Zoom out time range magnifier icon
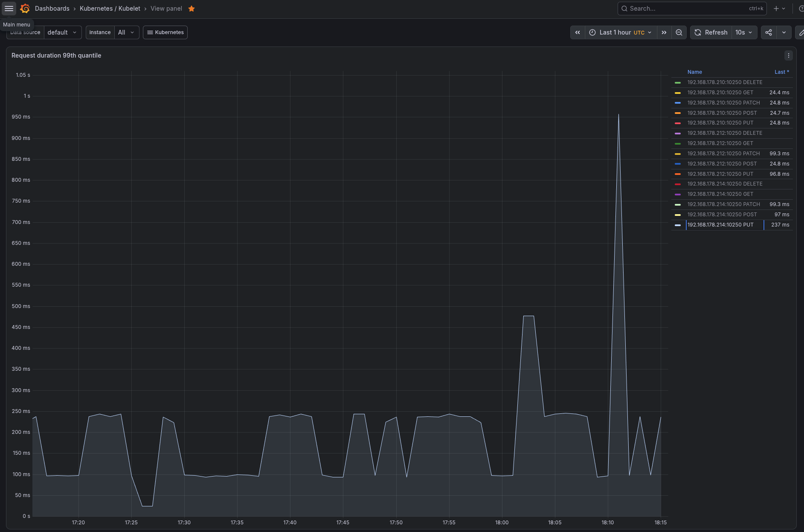This screenshot has width=804, height=532. tap(679, 32)
